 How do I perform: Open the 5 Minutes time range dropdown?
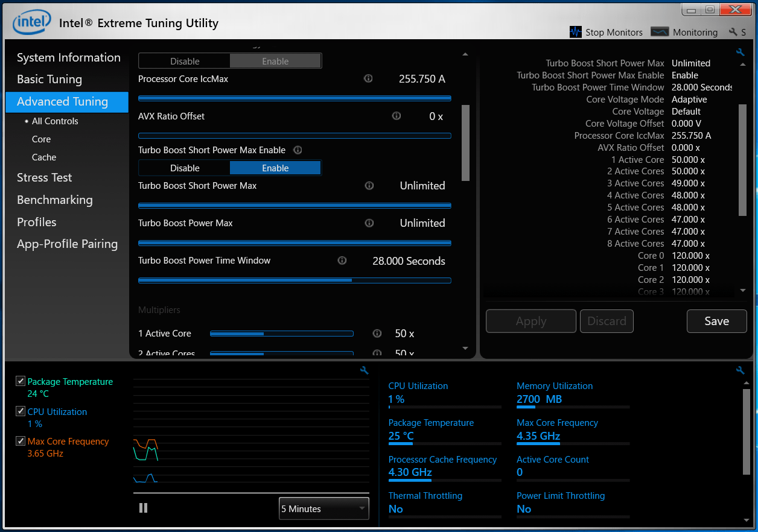point(323,508)
